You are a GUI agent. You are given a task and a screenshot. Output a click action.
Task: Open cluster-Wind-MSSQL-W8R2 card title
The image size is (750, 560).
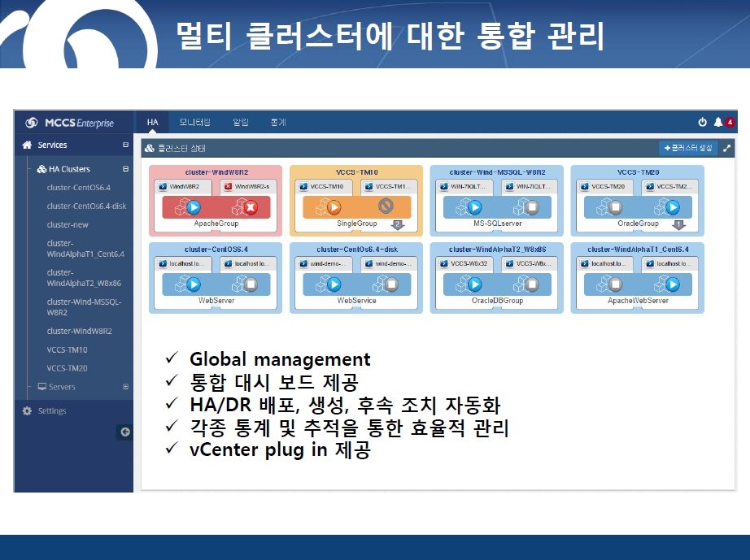tap(497, 172)
